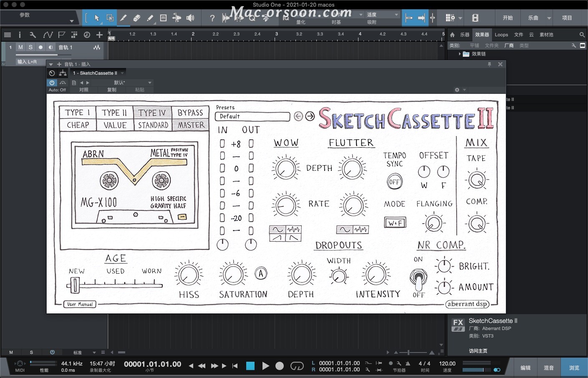Mute track 音轨 1
Viewport: 588px width, 378px height.
coord(20,47)
